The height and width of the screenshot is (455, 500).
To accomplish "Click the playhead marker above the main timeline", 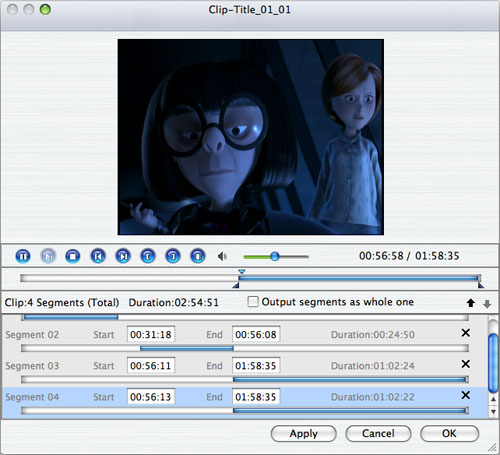I will (242, 272).
